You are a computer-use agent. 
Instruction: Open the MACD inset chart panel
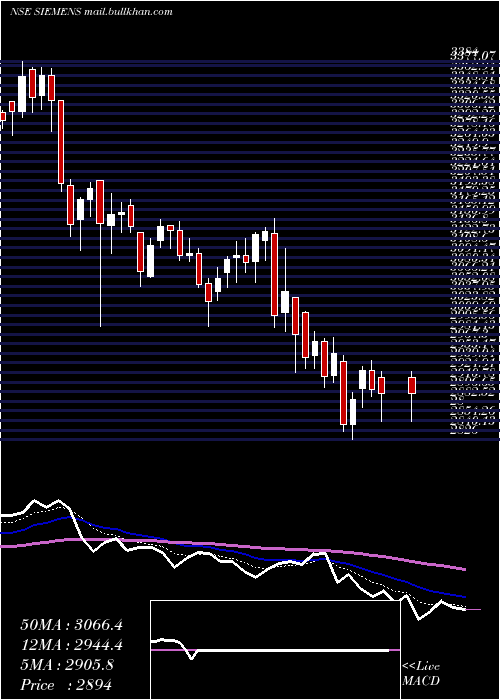click(x=275, y=650)
